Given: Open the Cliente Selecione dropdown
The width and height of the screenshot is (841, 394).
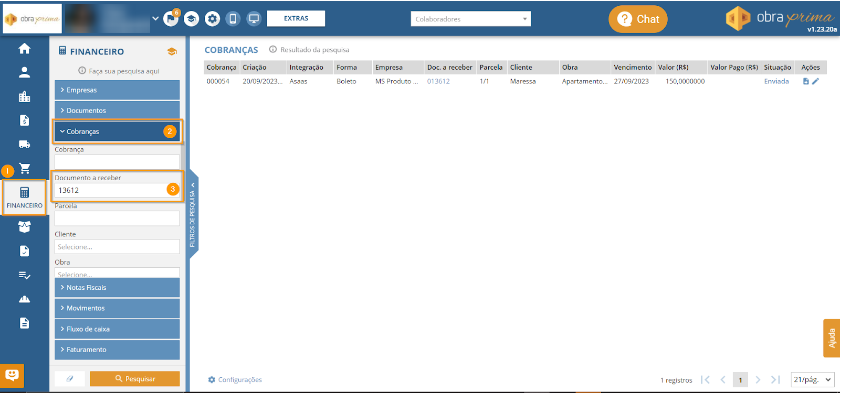Looking at the screenshot, I should [117, 247].
